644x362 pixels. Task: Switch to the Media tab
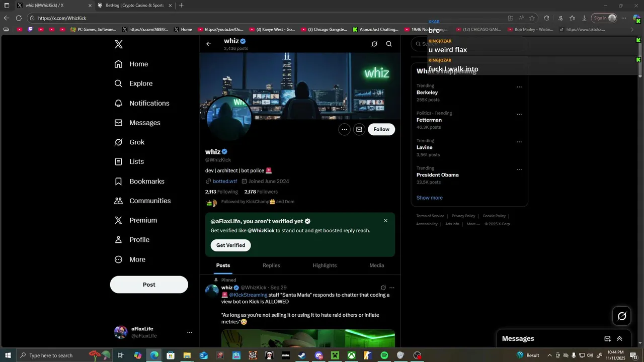click(377, 265)
